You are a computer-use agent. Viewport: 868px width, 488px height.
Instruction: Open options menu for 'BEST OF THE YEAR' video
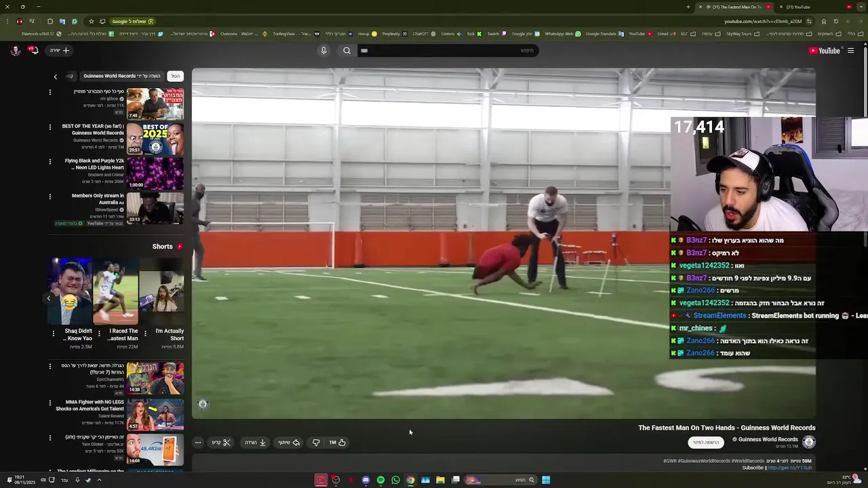tap(50, 127)
